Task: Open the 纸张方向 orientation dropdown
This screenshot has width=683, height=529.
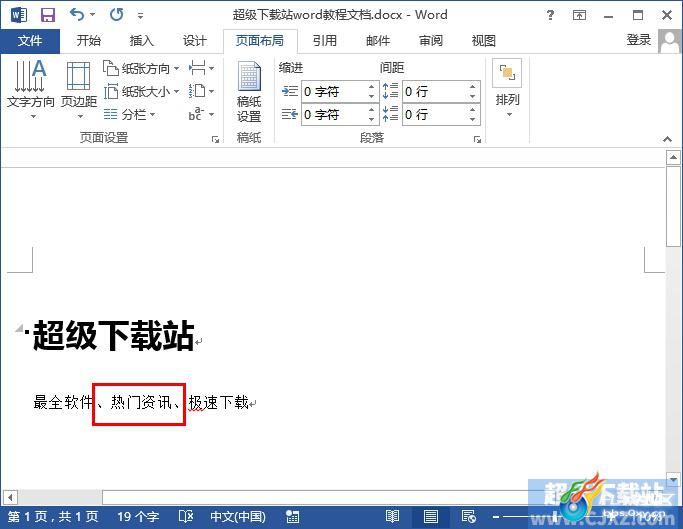Action: 141,68
